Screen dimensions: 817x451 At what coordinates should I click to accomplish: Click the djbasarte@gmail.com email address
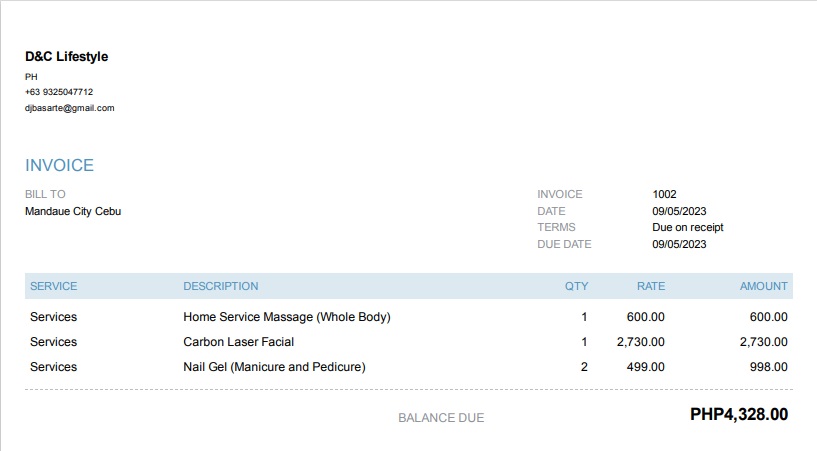(69, 108)
